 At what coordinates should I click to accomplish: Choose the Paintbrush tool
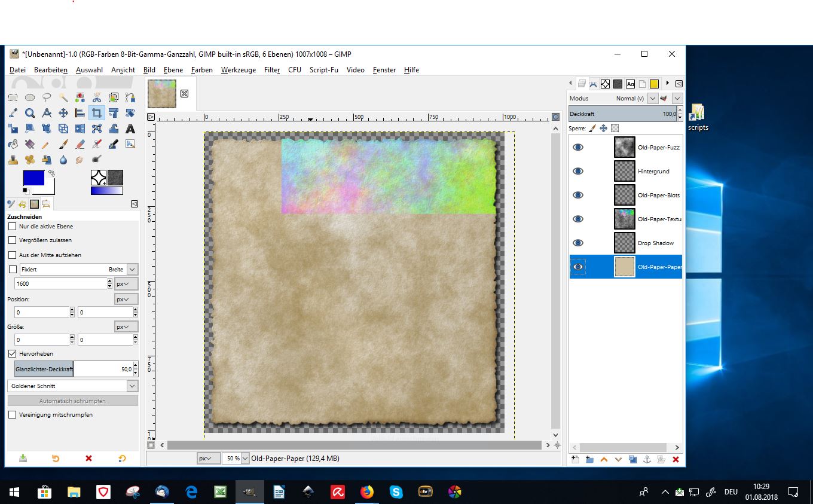(x=63, y=144)
